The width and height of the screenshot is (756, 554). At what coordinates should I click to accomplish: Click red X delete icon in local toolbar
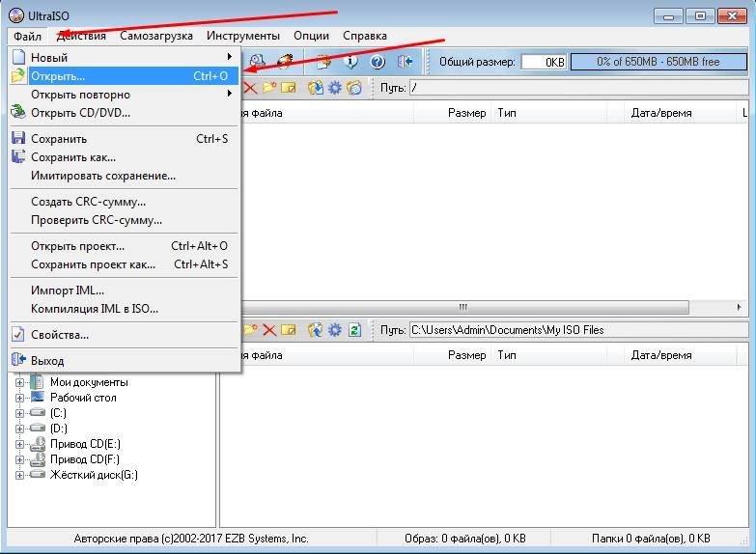pyautogui.click(x=269, y=330)
